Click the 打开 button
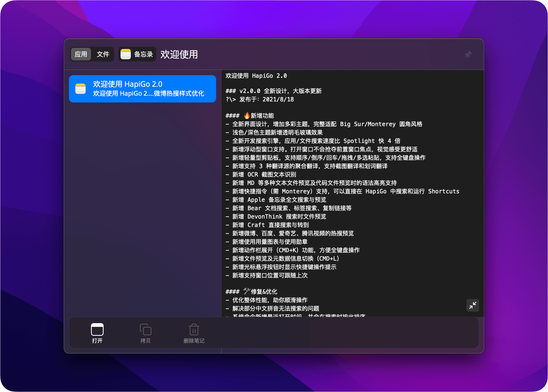548x392 pixels. tap(97, 334)
